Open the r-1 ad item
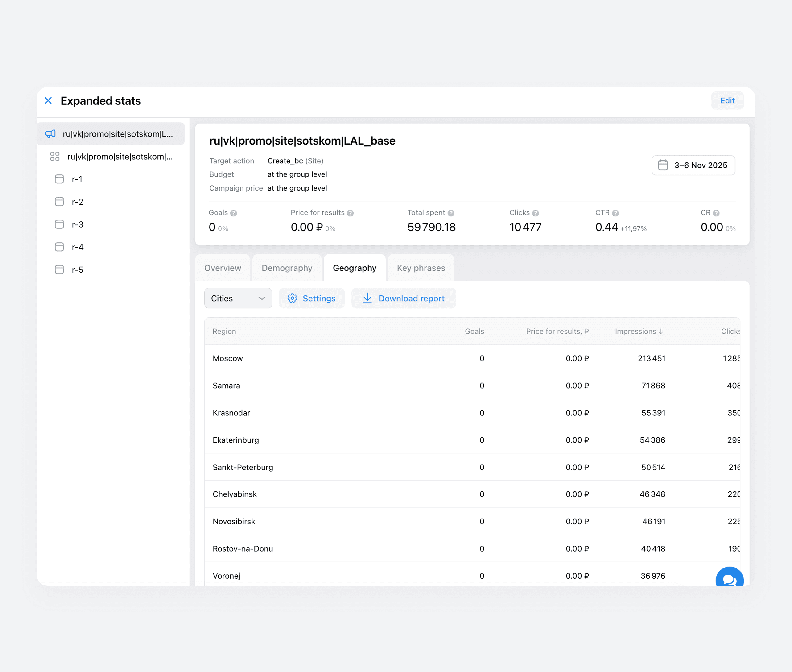The image size is (792, 672). pyautogui.click(x=77, y=179)
